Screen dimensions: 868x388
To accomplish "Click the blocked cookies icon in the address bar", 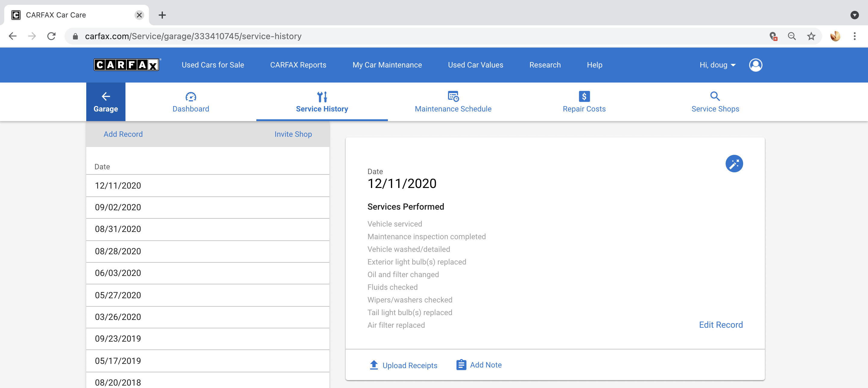I will click(773, 36).
